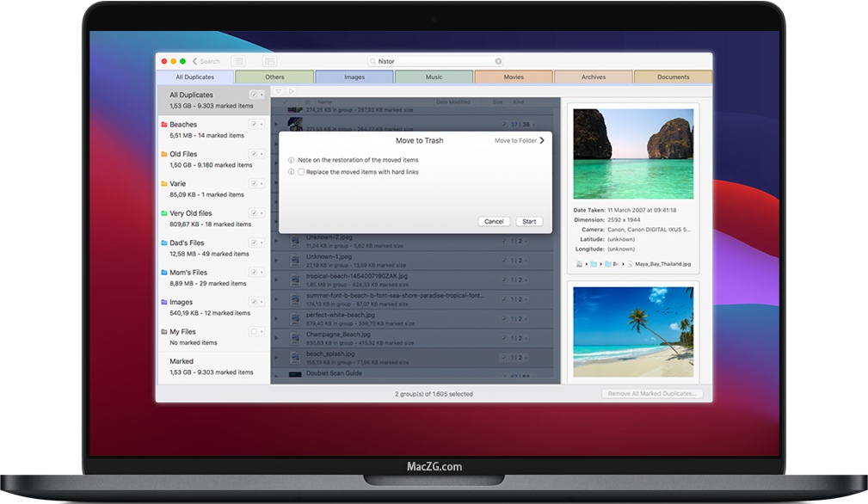Open the count dropdown on the tropical-beach row
The width and height of the screenshot is (868, 504).
[x=526, y=280]
